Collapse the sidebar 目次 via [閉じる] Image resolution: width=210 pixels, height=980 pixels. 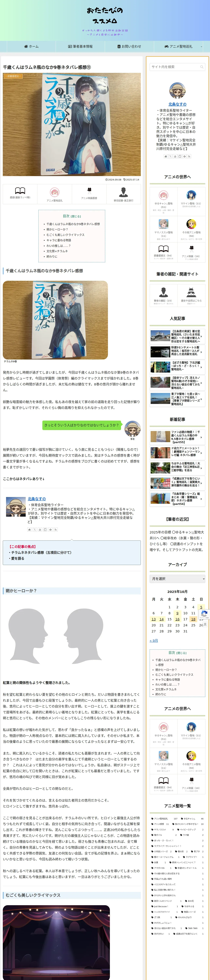(181, 653)
